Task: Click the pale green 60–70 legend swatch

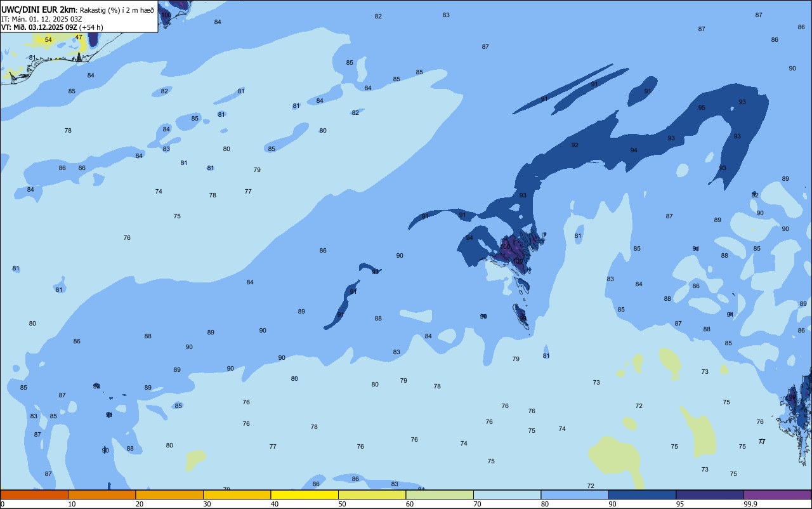Action: 440,494
